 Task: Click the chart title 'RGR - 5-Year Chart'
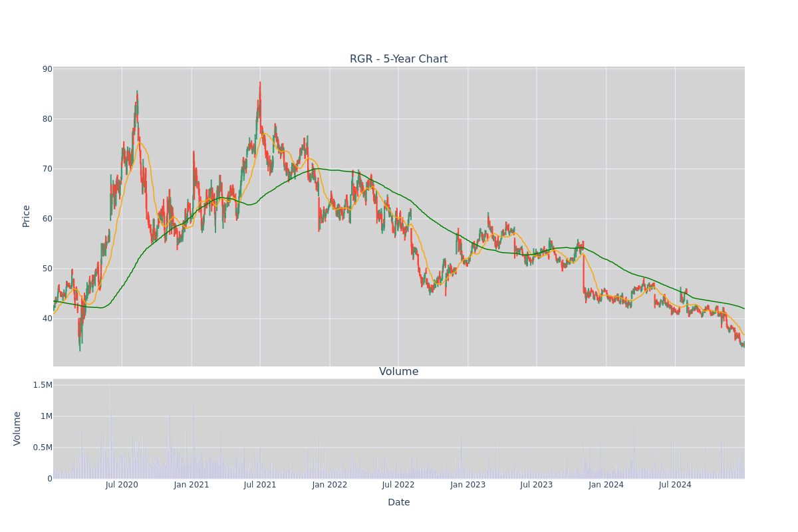point(399,59)
